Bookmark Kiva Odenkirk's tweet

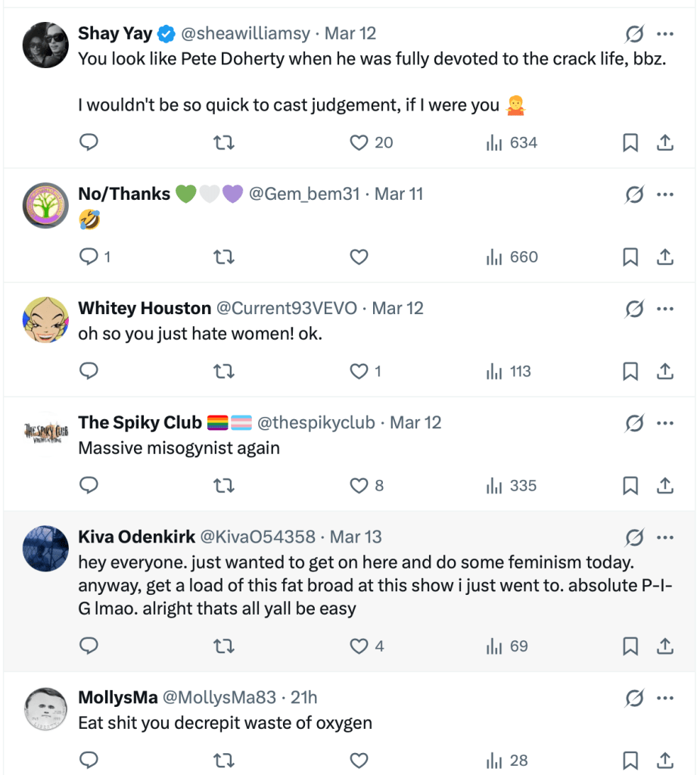click(x=630, y=646)
